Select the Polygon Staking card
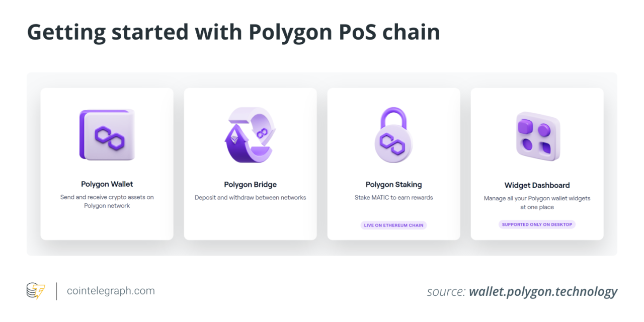This screenshot has width=644, height=322. coord(393,164)
